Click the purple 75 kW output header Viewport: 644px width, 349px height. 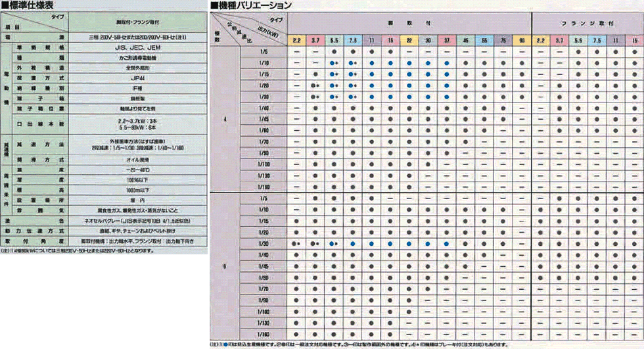503,41
